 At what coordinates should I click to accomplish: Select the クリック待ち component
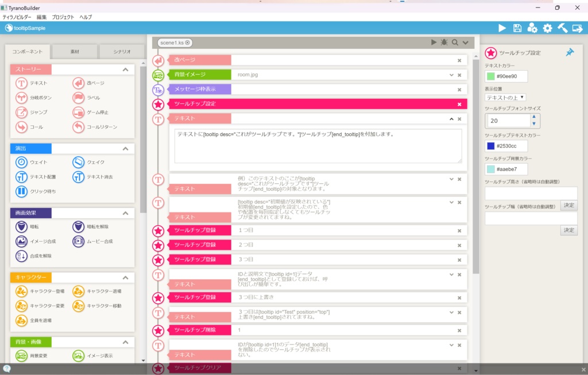[36, 191]
